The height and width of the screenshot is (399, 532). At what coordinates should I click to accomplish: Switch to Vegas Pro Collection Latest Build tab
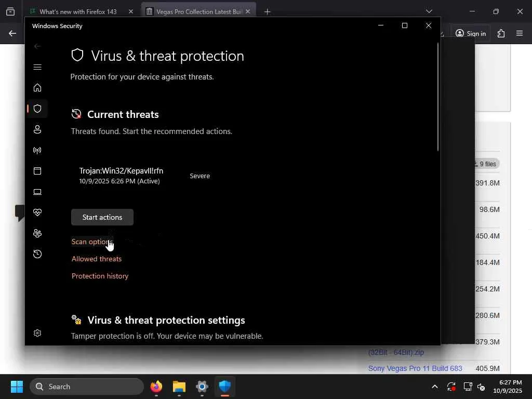tap(198, 11)
